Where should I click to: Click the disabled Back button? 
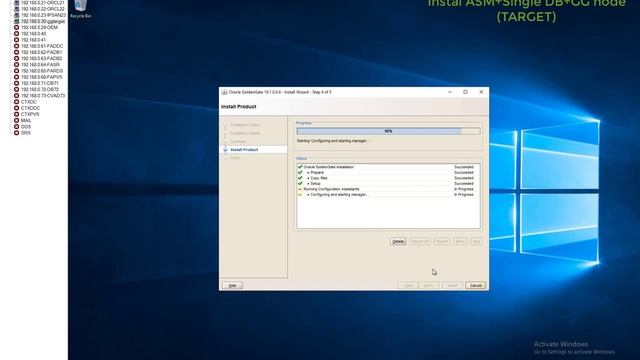409,285
